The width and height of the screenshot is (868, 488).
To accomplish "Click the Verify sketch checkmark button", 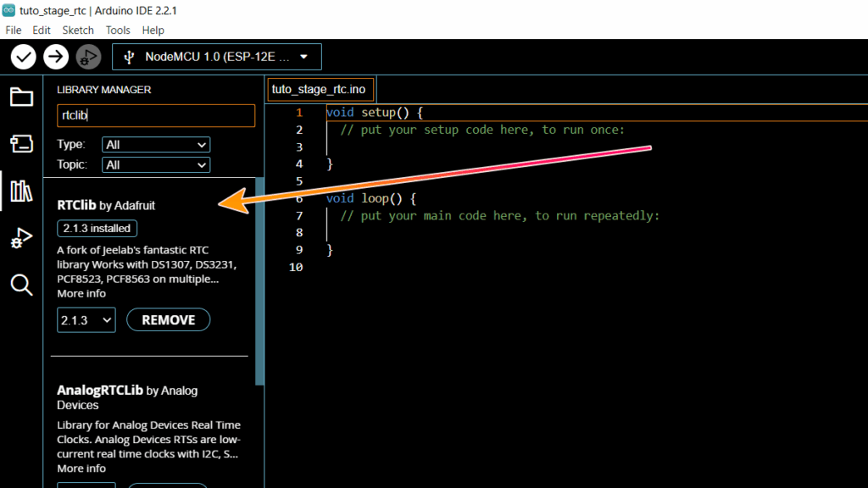I will (23, 57).
